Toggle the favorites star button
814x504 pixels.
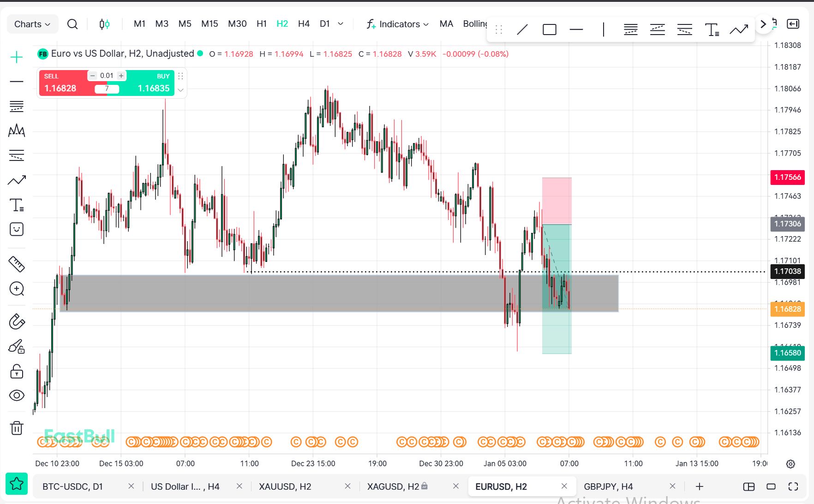pyautogui.click(x=17, y=484)
